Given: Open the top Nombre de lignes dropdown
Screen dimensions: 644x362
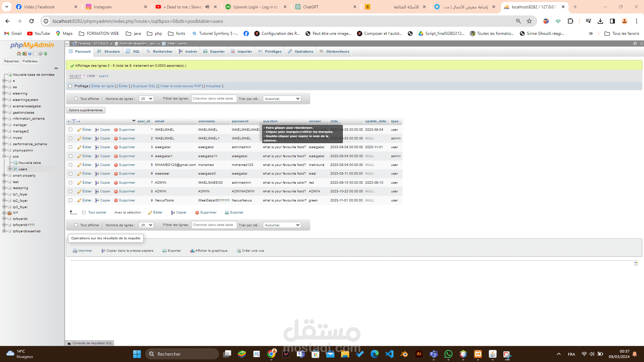Looking at the screenshot, I should point(146,99).
